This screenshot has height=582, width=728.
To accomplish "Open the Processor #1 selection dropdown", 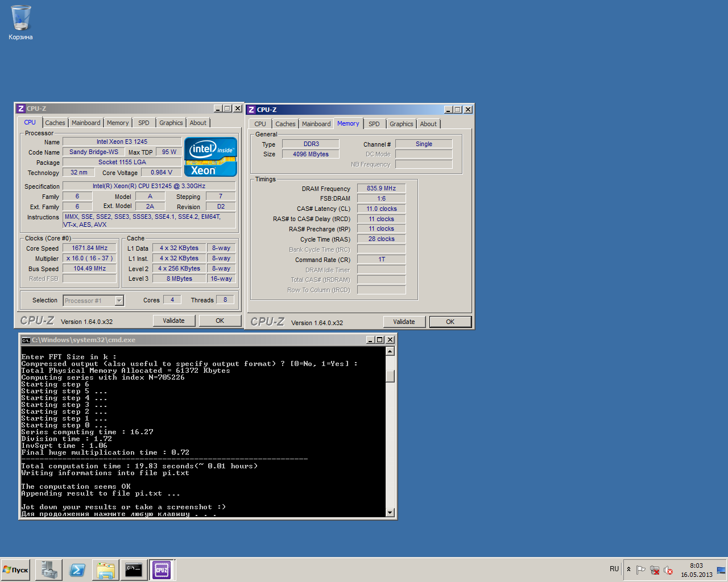I will [119, 301].
